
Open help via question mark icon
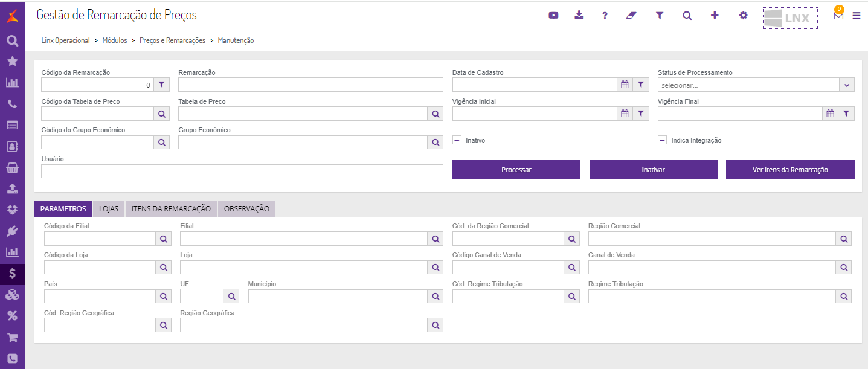coord(605,16)
